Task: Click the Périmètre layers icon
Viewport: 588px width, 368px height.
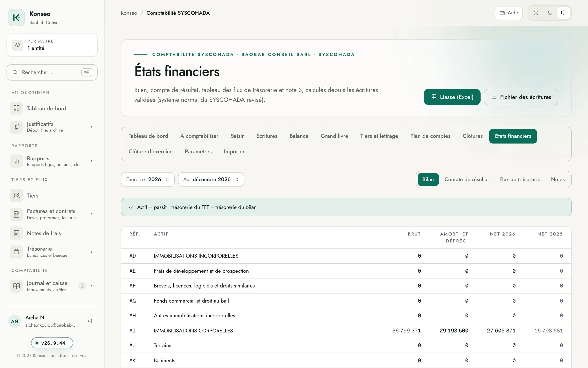Action: point(17,45)
